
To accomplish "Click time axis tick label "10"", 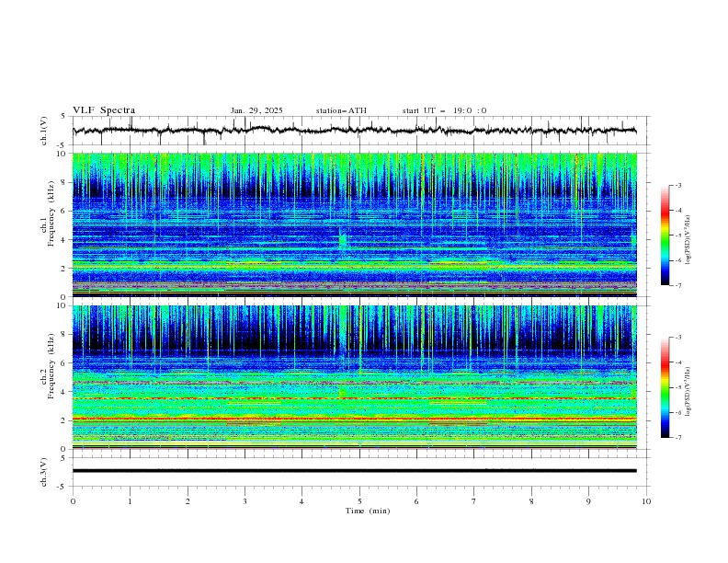I will pyautogui.click(x=646, y=501).
